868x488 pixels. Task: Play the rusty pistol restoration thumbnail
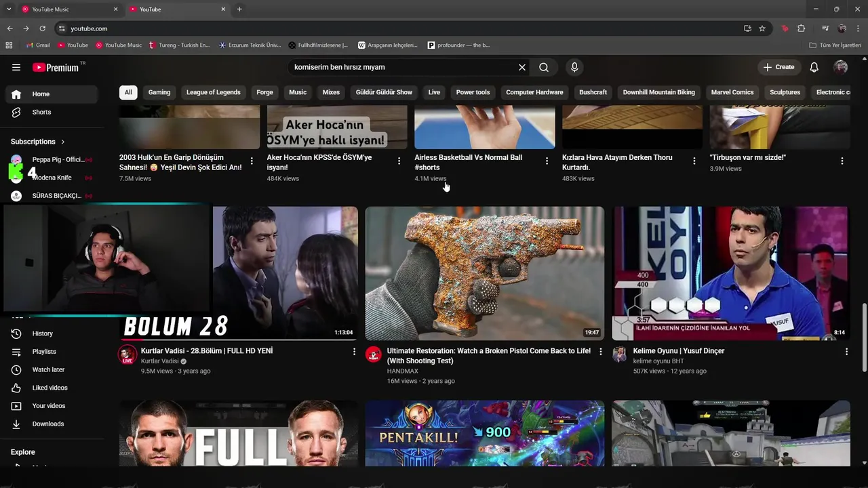coord(484,273)
